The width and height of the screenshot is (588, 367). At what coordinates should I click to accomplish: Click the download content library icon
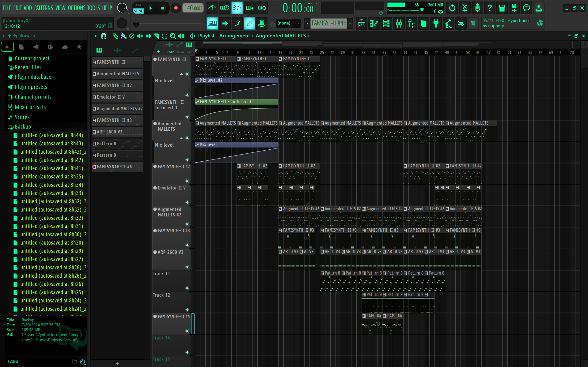click(x=539, y=8)
